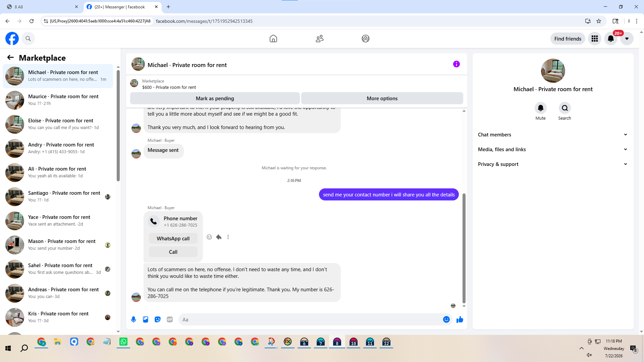Image resolution: width=644 pixels, height=362 pixels.
Task: Open the Sahel private room chat
Action: click(58, 269)
